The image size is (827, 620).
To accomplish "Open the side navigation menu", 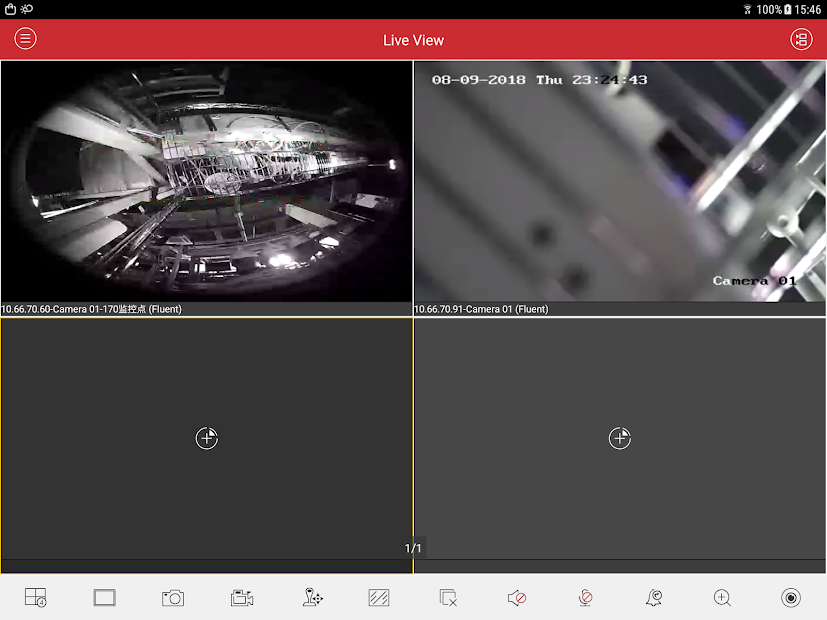I will (x=24, y=38).
